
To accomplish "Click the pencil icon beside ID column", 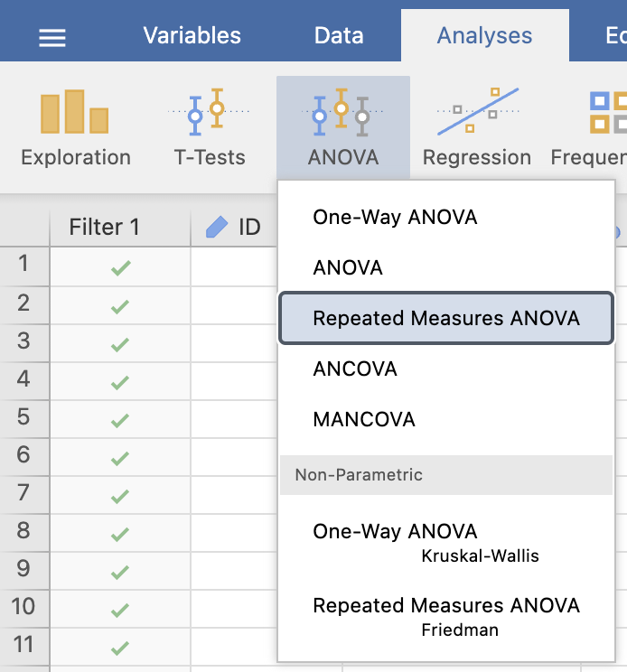I will tap(217, 227).
